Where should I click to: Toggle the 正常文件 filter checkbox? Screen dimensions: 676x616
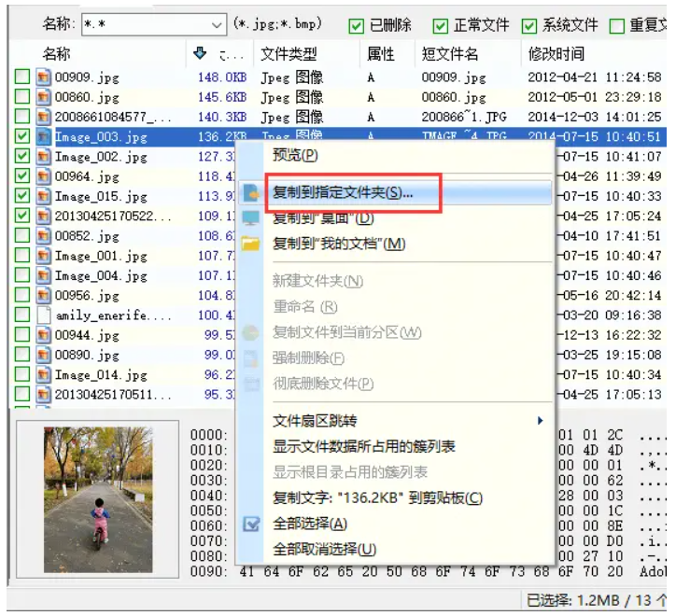(440, 26)
